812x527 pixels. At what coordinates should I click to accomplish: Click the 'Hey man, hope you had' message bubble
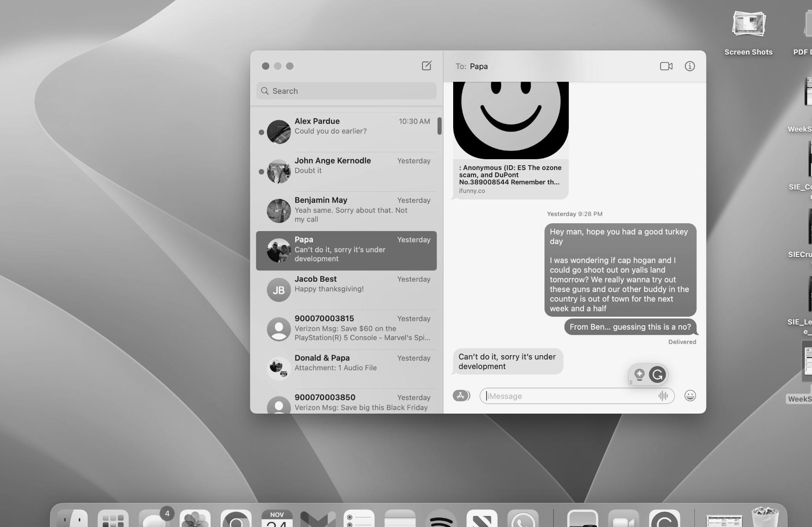620,270
